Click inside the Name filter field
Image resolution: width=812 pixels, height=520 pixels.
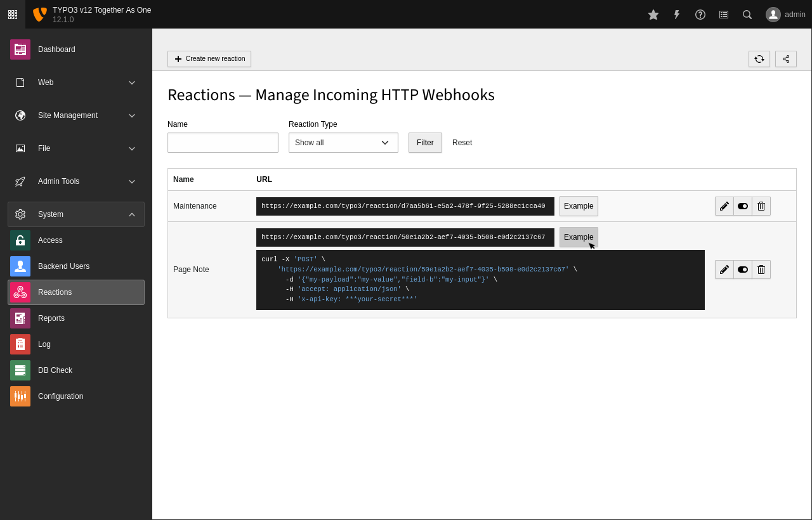[x=223, y=142]
